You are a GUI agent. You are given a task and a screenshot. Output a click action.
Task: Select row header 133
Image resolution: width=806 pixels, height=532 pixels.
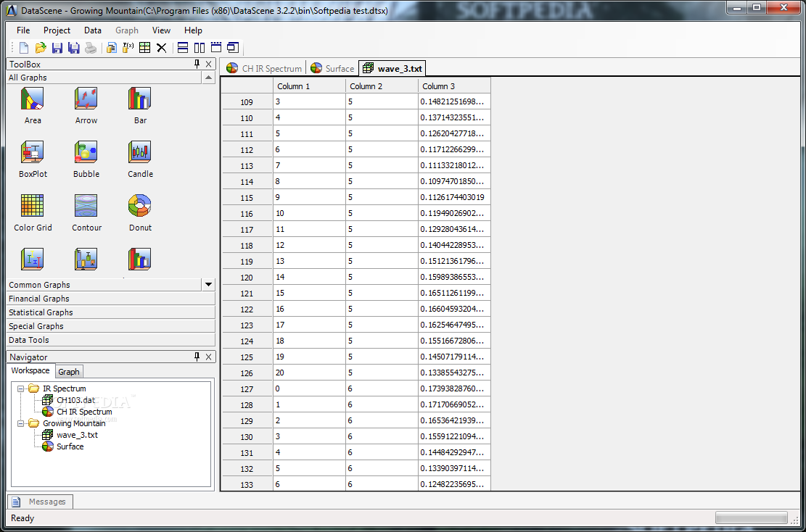[247, 484]
